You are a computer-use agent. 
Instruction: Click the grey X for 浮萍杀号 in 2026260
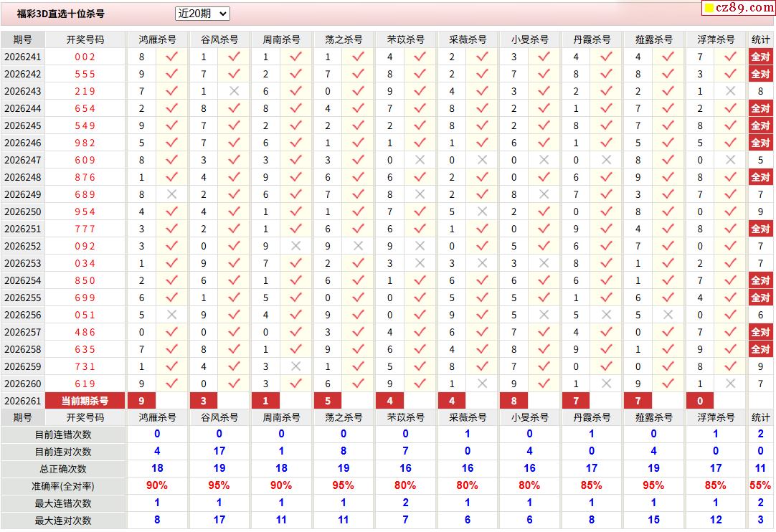point(731,384)
